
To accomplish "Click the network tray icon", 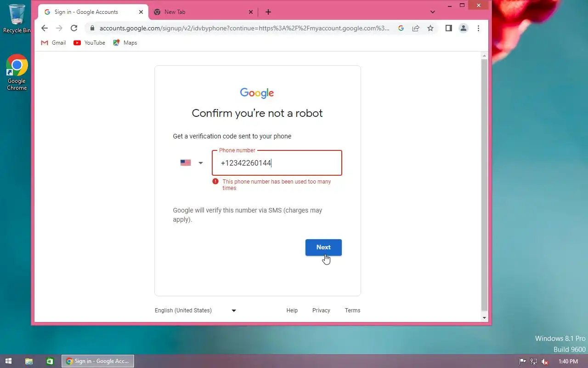I will (534, 362).
